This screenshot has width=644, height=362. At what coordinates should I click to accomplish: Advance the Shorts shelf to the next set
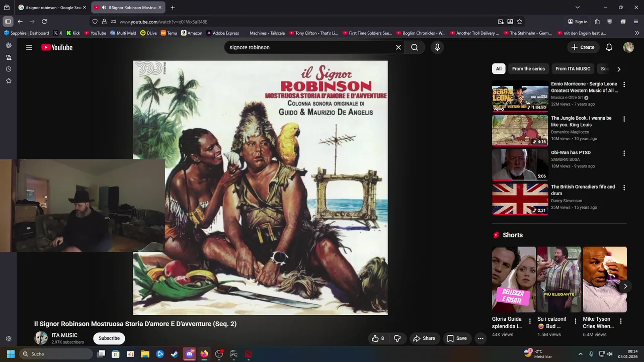(x=625, y=286)
